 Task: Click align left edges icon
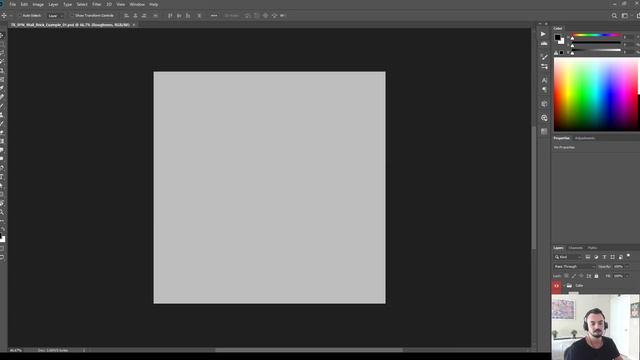coord(127,16)
